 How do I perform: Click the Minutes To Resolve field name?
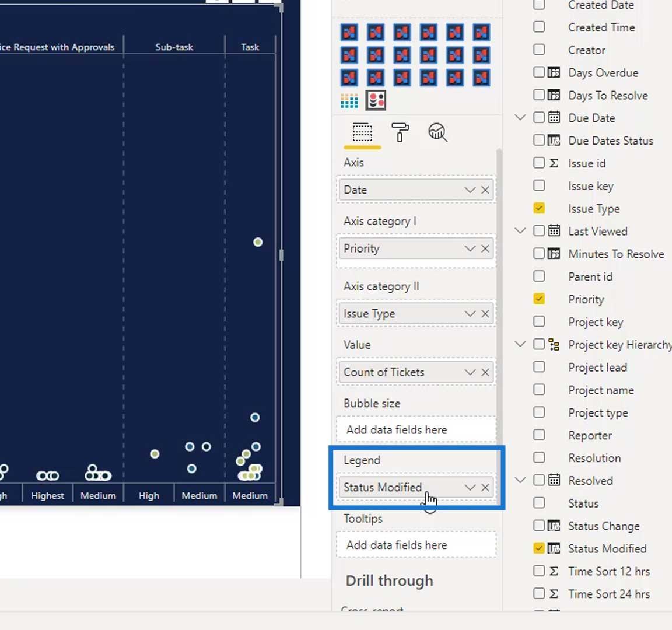(x=616, y=254)
